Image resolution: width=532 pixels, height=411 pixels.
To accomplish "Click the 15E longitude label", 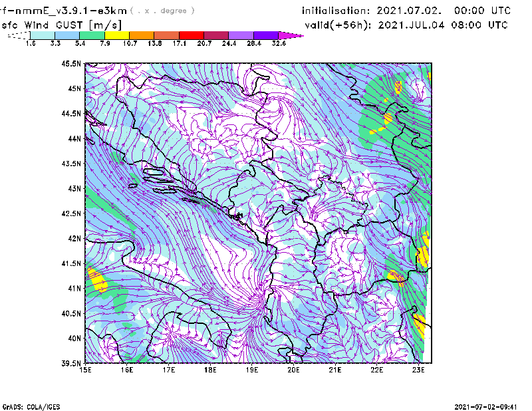I will pos(85,370).
